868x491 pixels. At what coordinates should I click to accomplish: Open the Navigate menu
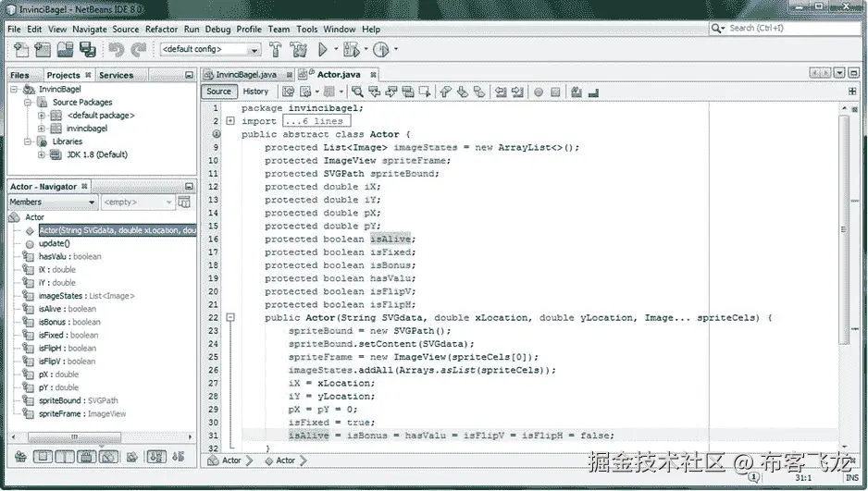click(x=89, y=30)
